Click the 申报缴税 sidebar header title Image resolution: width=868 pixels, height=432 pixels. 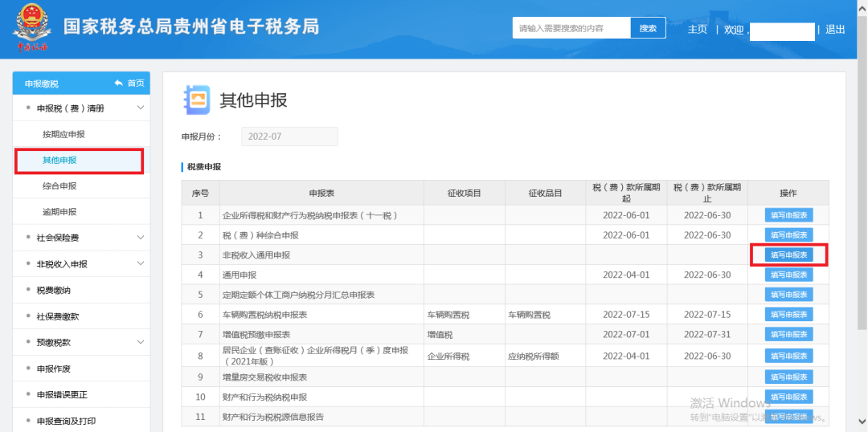(42, 84)
